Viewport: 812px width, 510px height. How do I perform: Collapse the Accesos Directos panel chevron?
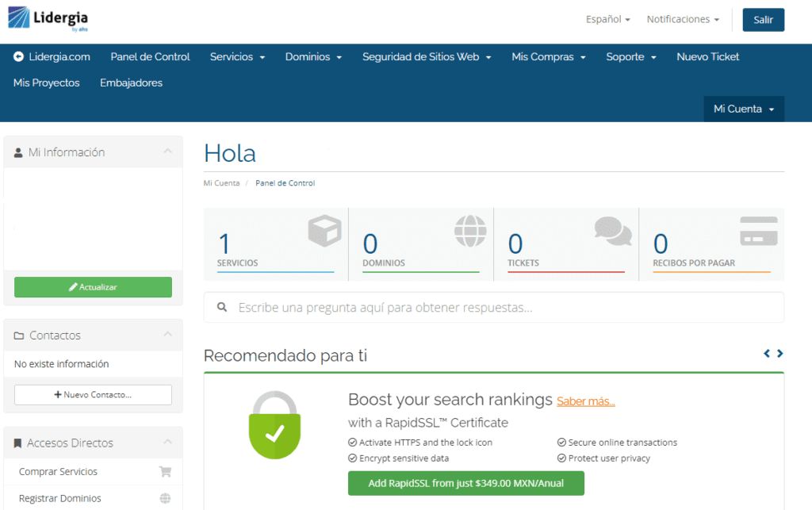point(168,442)
